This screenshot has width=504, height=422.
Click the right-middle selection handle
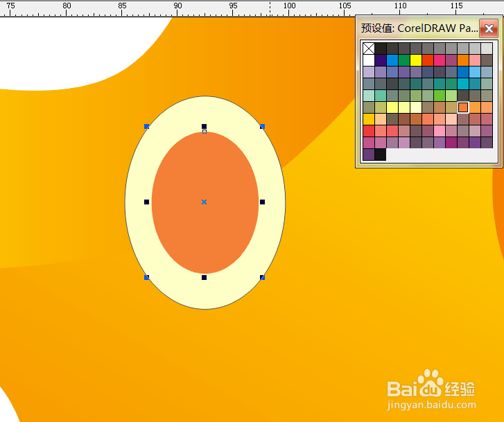(262, 202)
